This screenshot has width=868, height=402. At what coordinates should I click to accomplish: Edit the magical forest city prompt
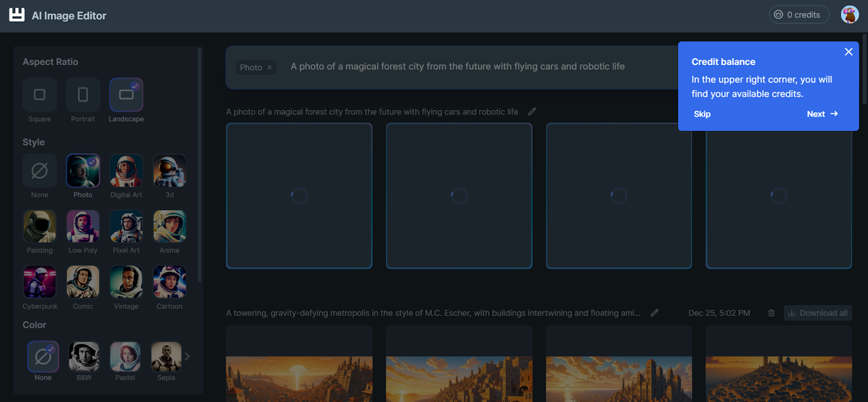532,112
